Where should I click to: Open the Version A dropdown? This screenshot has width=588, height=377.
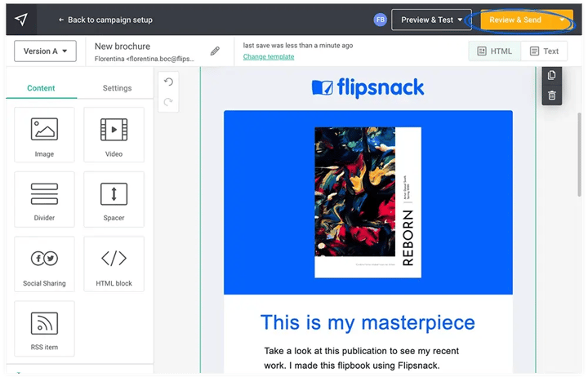pyautogui.click(x=45, y=51)
